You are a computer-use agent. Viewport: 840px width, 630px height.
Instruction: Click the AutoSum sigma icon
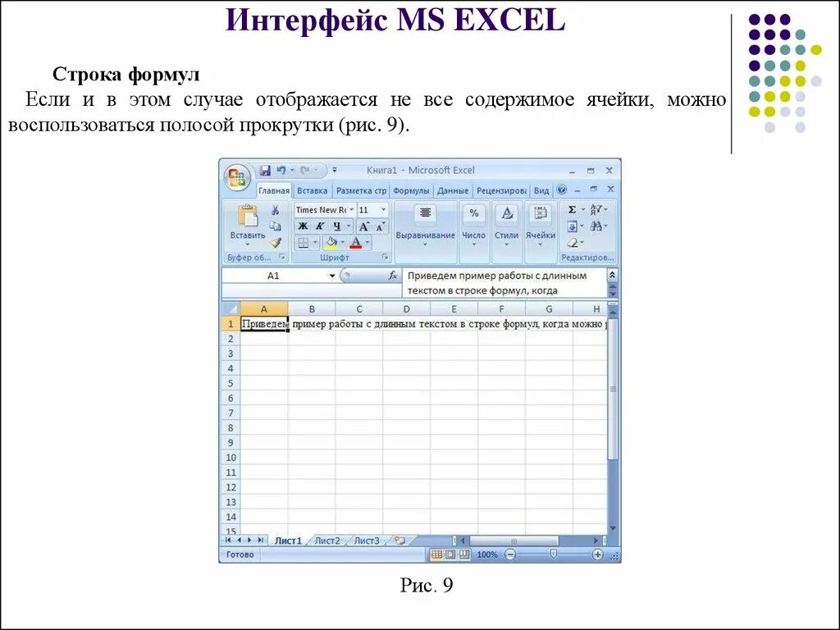point(572,210)
